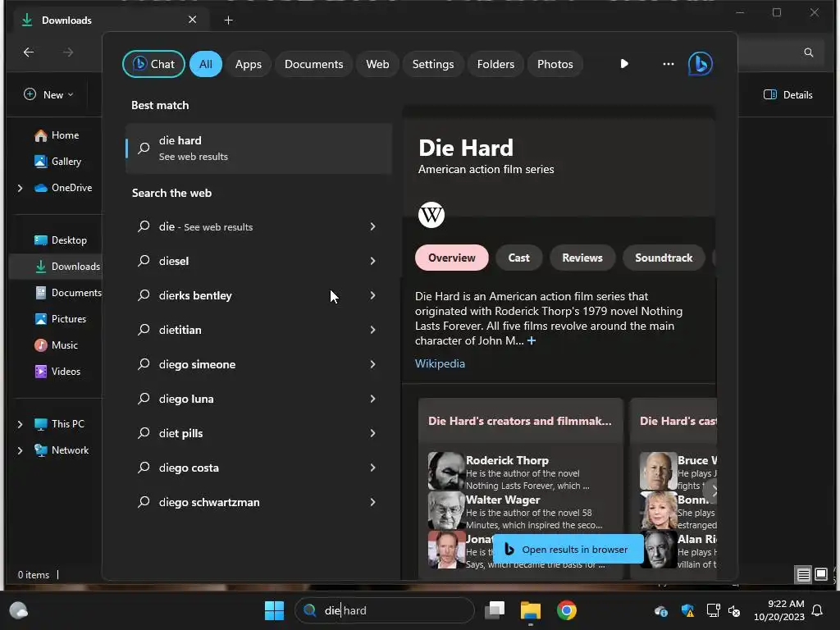
Task: Switch to the Overview tab
Action: point(452,258)
